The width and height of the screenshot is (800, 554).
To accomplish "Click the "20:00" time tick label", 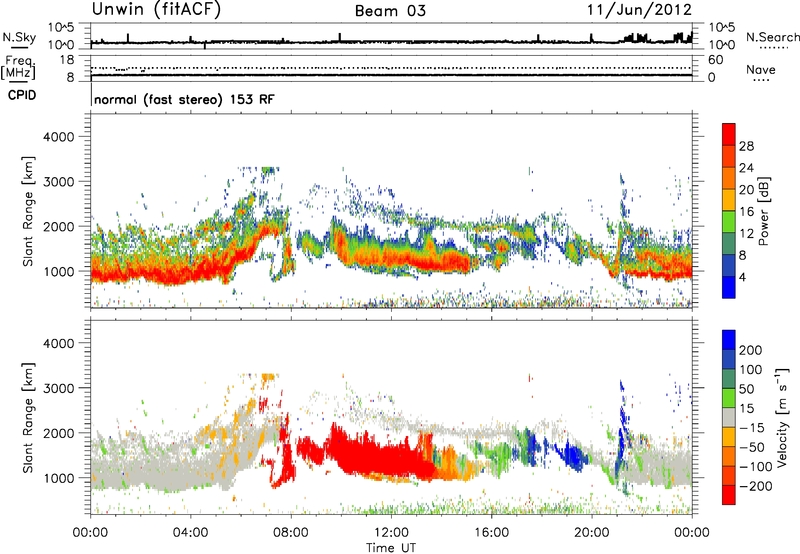I will click(591, 533).
